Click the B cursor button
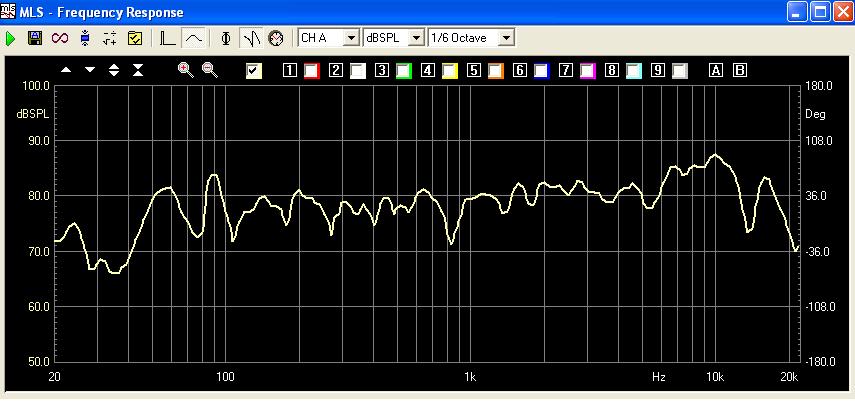Image resolution: width=855 pixels, height=406 pixels. pyautogui.click(x=740, y=70)
